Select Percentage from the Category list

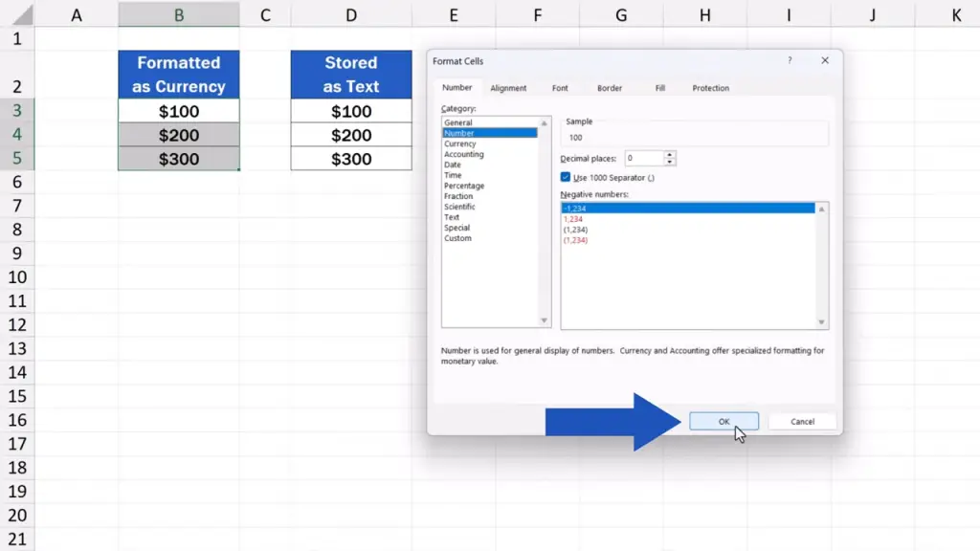pyautogui.click(x=464, y=186)
